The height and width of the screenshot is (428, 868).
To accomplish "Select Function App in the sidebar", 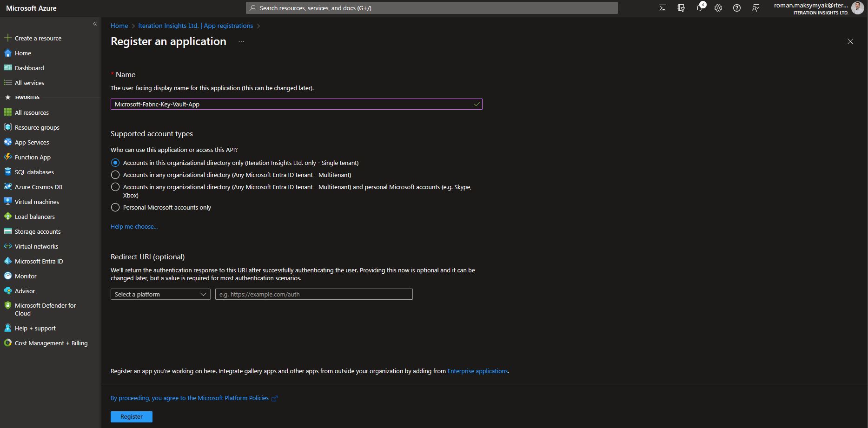I will coord(33,157).
